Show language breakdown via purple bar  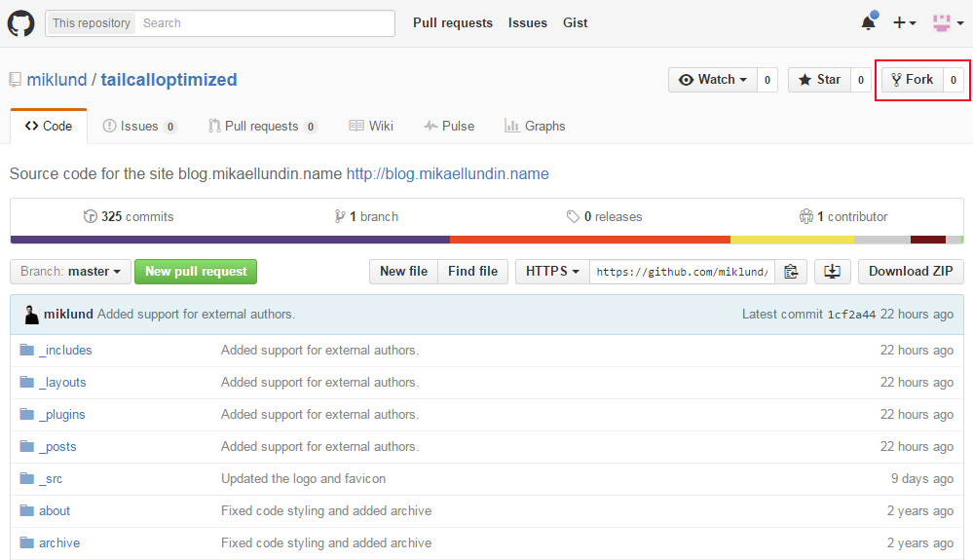tap(230, 240)
